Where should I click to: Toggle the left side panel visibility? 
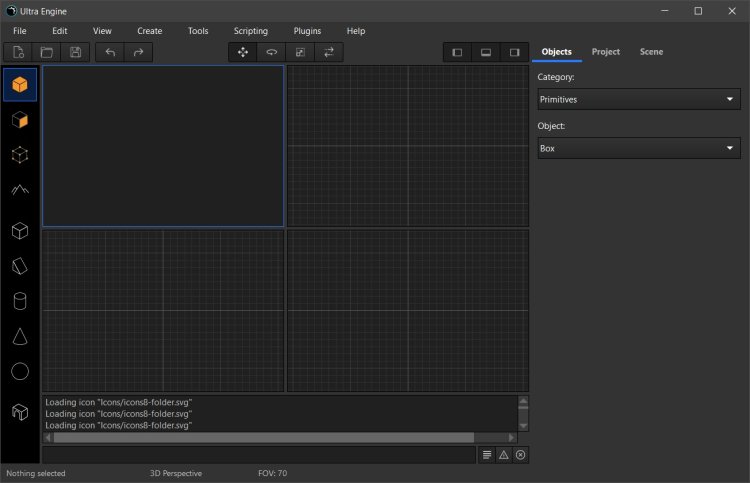point(457,52)
